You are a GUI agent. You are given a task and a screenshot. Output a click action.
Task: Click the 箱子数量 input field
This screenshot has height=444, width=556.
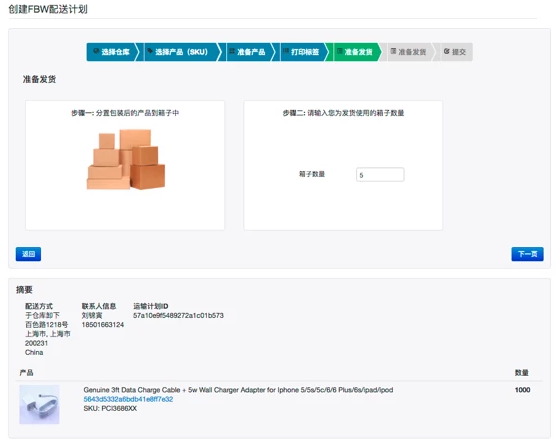click(380, 175)
